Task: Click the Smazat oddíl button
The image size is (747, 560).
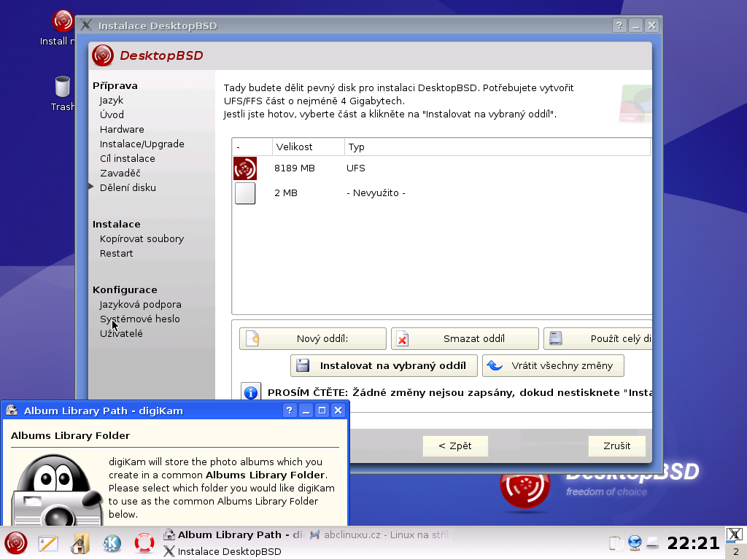Action: pyautogui.click(x=465, y=338)
